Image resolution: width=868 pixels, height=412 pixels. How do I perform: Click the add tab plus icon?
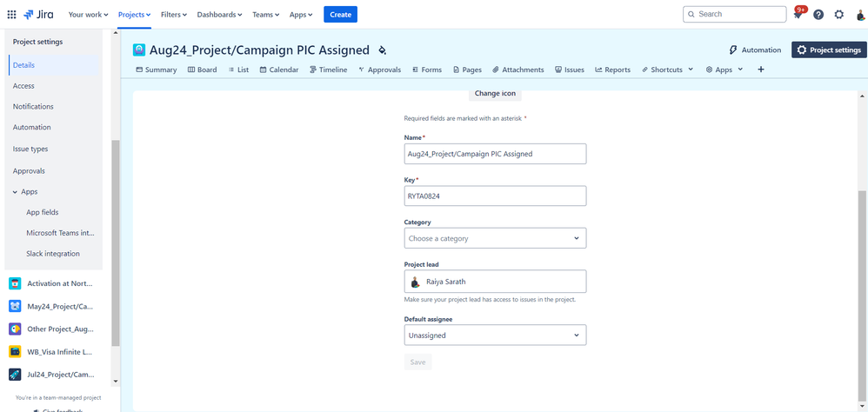coord(761,70)
